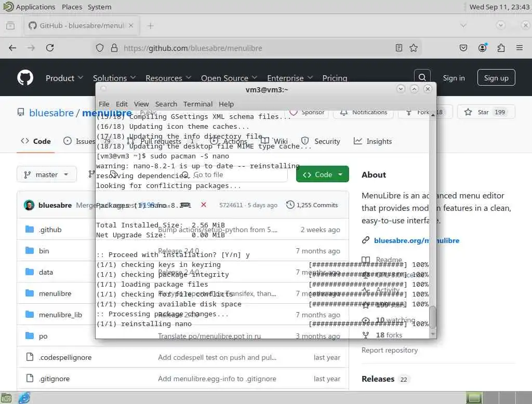Click bluesabre author avatar
Screen dimensions: 532x404
click(29, 205)
